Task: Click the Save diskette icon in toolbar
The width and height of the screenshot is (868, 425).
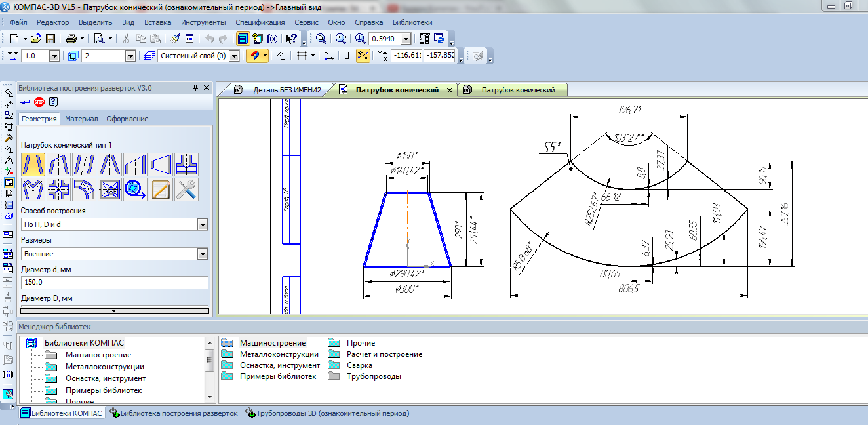Action: coord(50,39)
